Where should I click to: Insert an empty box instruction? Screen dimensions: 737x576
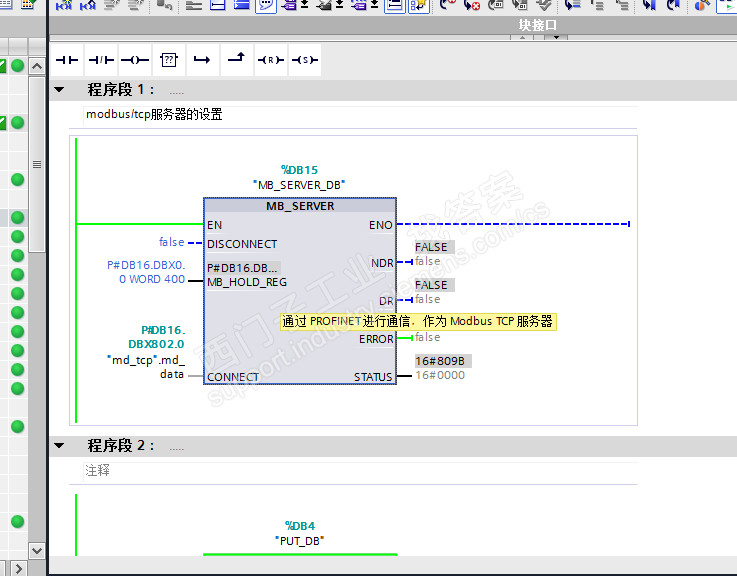point(169,60)
